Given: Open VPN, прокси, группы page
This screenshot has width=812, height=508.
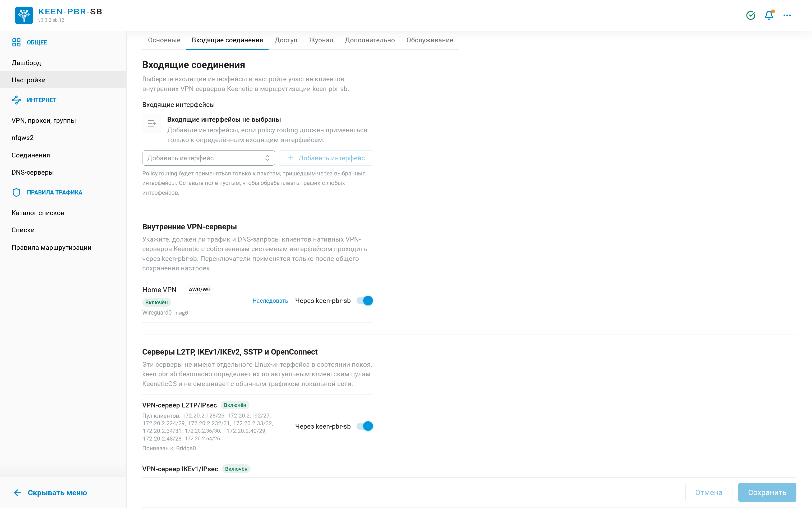Looking at the screenshot, I should pos(63,120).
